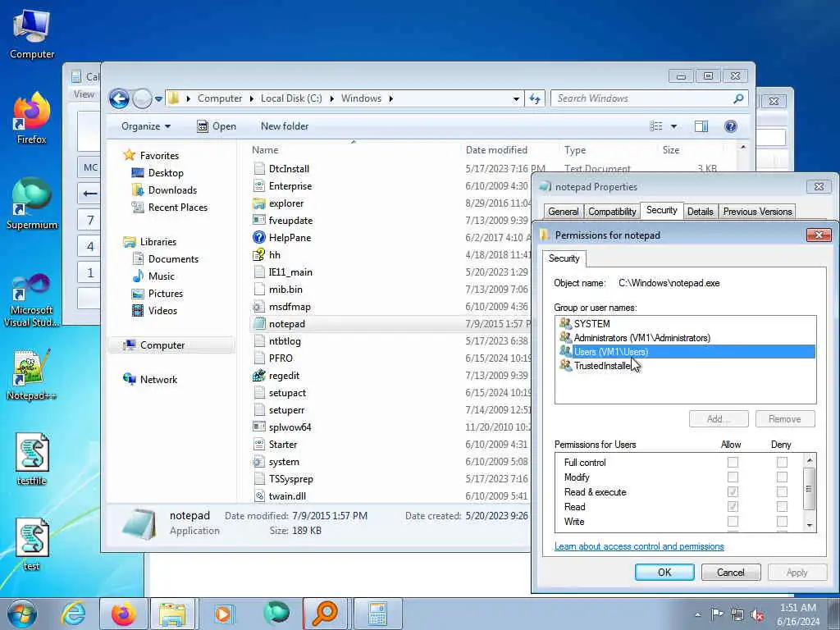Screen dimensions: 840x630
Task: Expand the chevron after Windows in address bar
Action: 391,98
